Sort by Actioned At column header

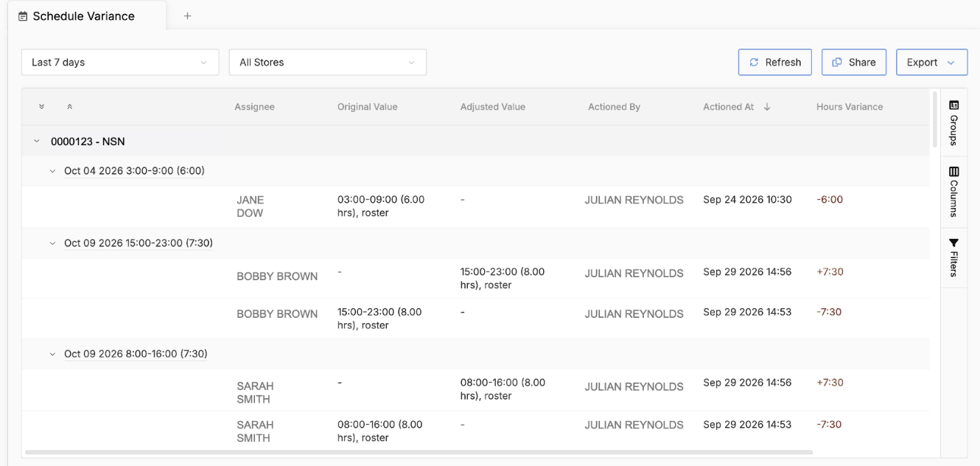[x=729, y=107]
